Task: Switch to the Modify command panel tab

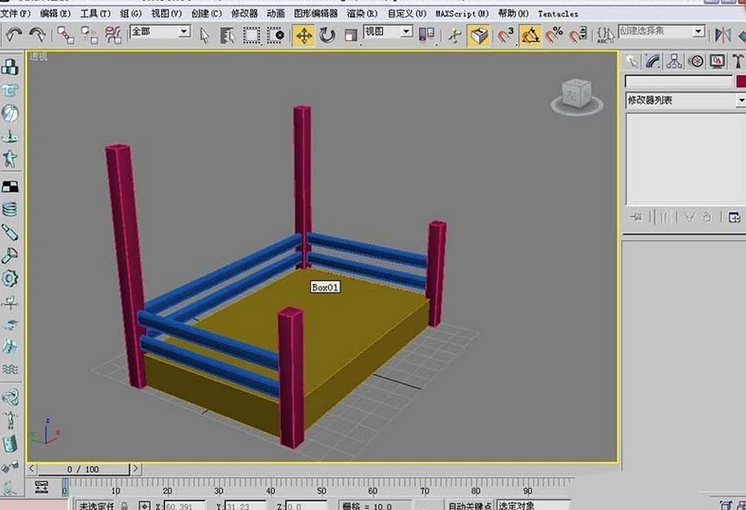Action: pos(653,61)
